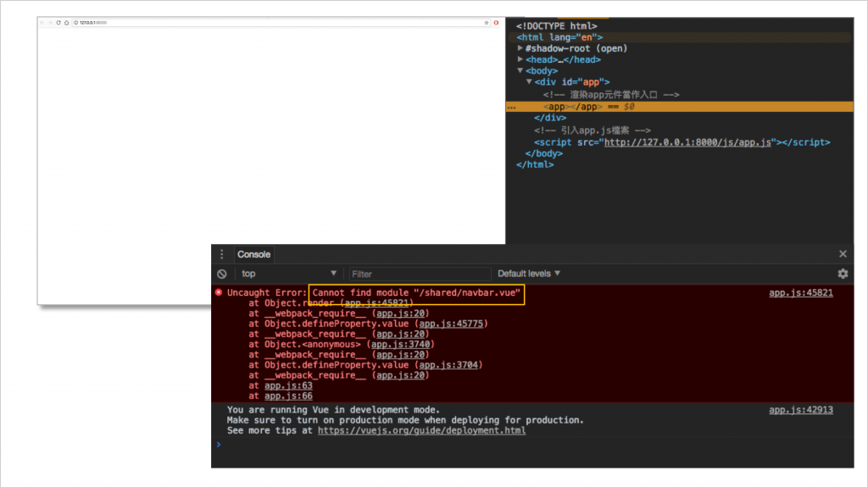The height and width of the screenshot is (488, 868).
Task: Open the Default levels dropdown
Action: point(529,274)
